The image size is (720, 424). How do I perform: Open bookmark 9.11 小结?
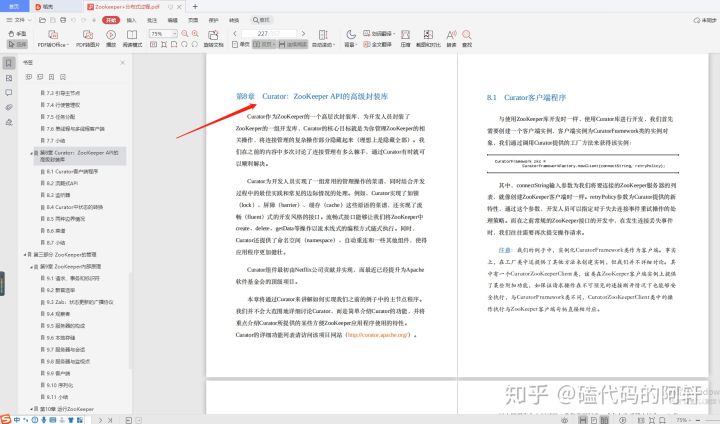(x=57, y=397)
